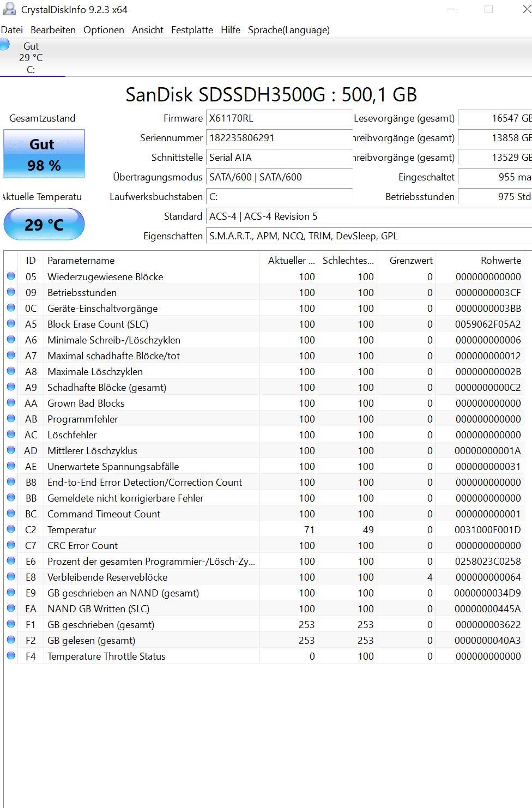Click the Gesamtzustand label

tap(43, 118)
